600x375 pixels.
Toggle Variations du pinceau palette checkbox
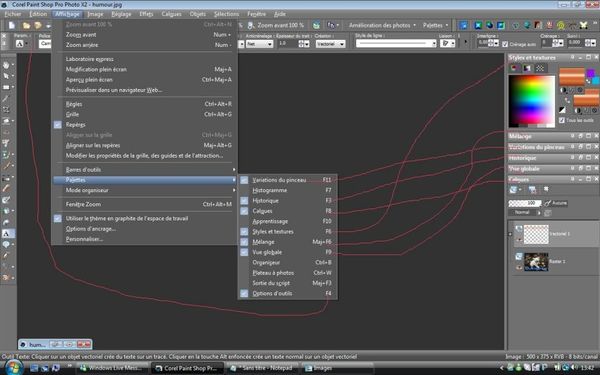tap(244, 180)
